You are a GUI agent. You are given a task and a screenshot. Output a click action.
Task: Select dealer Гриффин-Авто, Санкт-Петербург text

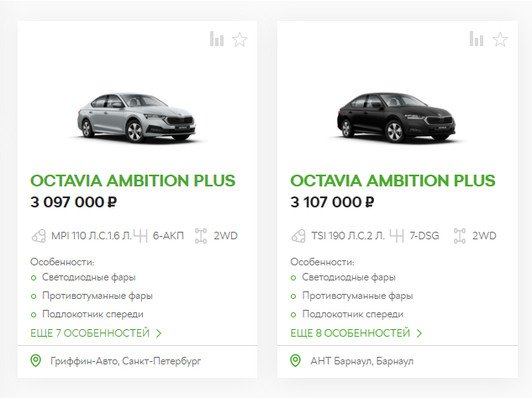(x=125, y=361)
